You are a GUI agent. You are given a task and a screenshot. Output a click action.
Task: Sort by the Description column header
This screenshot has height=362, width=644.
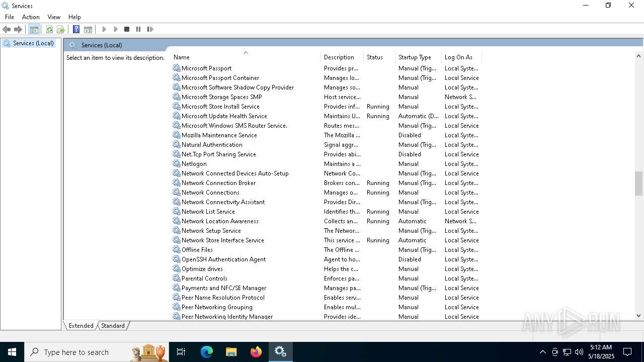click(342, 57)
